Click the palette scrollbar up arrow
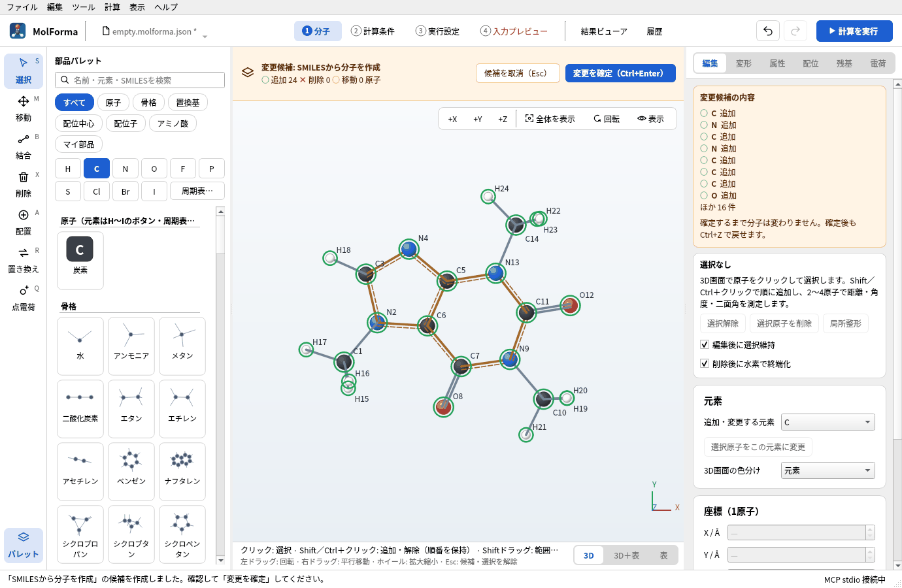Image resolution: width=902 pixels, height=588 pixels. (220, 212)
